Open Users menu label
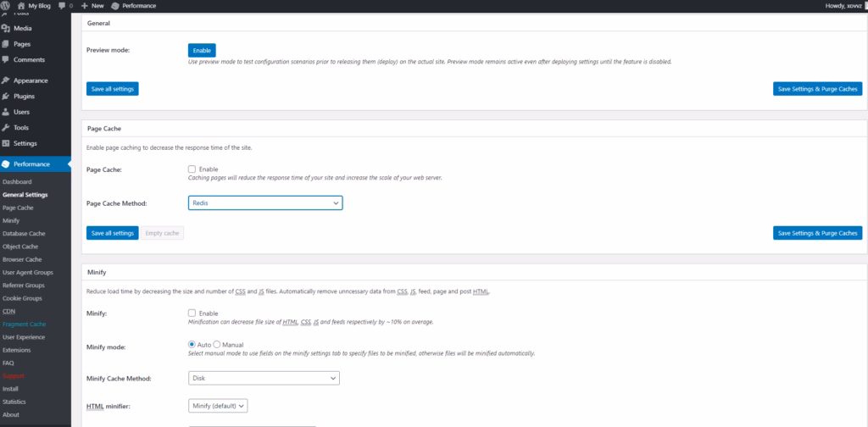 tap(21, 112)
